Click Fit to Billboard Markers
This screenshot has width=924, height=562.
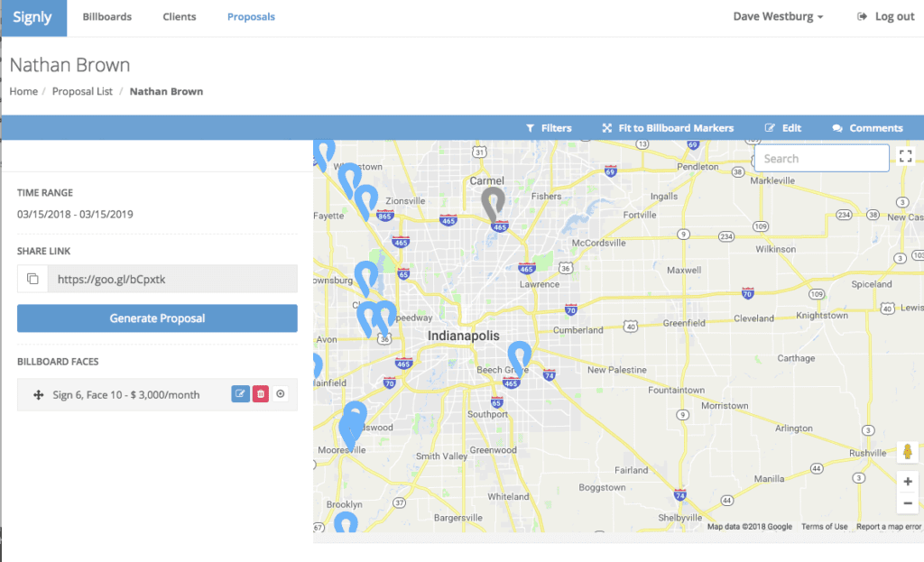668,128
